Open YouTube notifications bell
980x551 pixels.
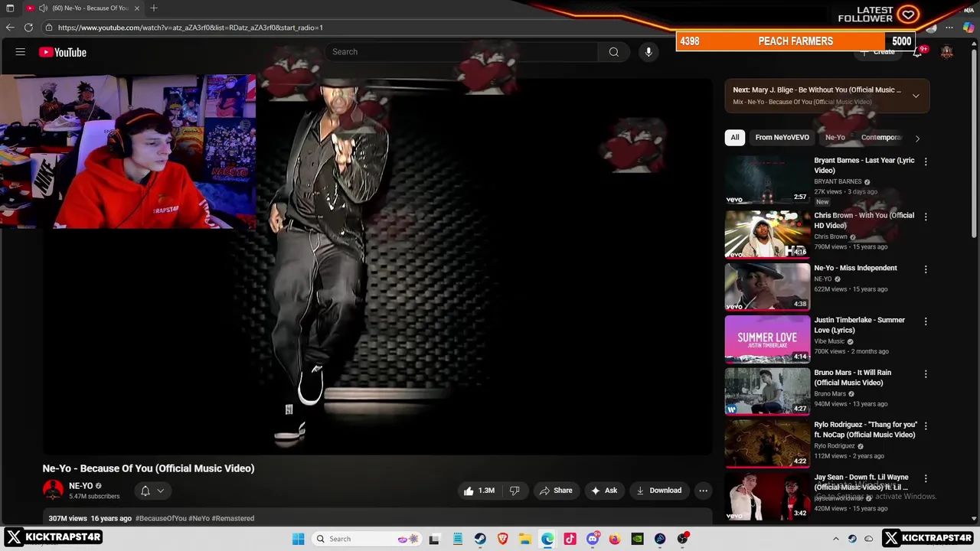tap(917, 52)
